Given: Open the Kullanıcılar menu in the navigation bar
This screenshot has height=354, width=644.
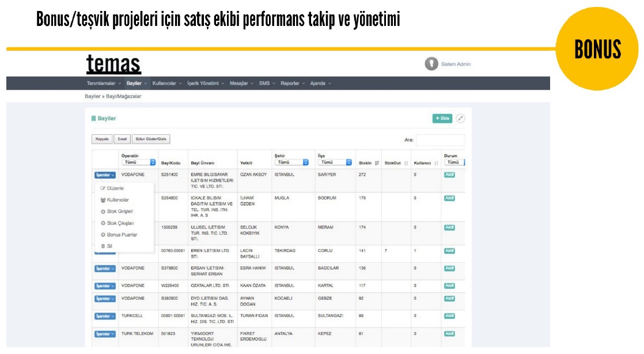Looking at the screenshot, I should point(166,84).
